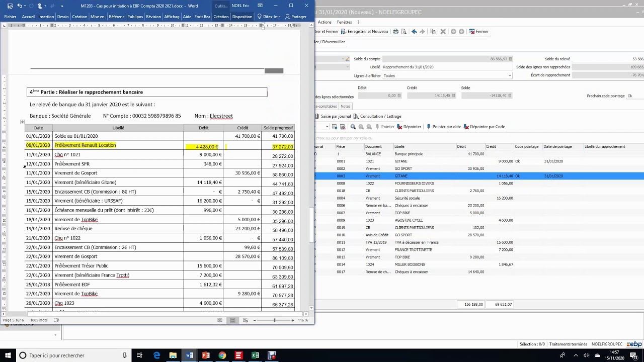Click the table move handle beside the bank statement table

pyautogui.click(x=22, y=122)
